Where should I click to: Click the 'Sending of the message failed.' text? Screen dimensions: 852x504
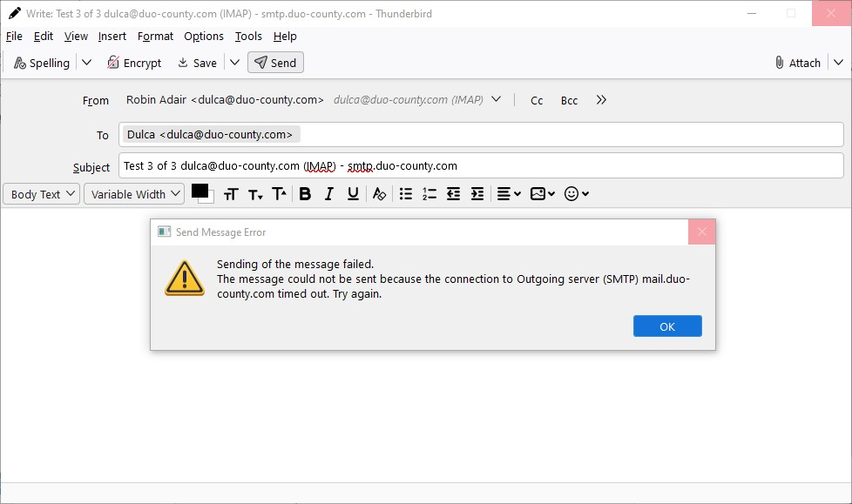click(295, 265)
